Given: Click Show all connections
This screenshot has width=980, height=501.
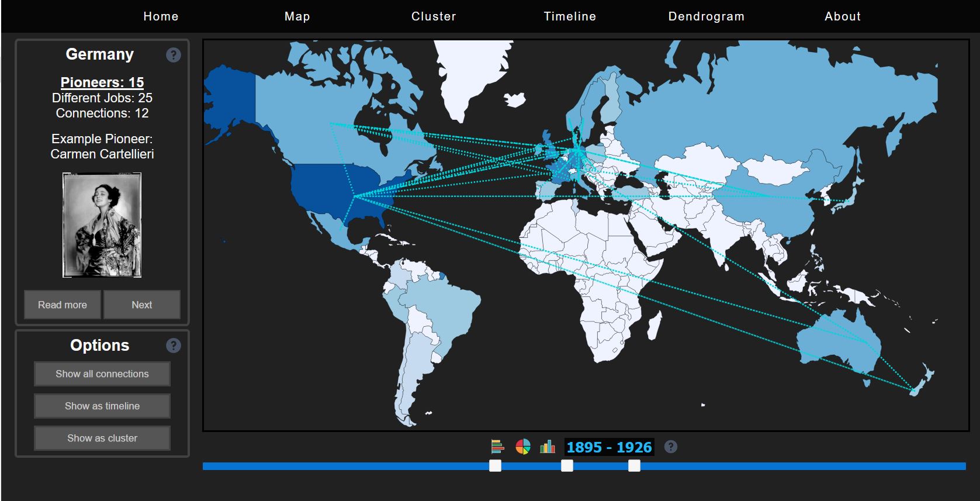Looking at the screenshot, I should point(102,374).
